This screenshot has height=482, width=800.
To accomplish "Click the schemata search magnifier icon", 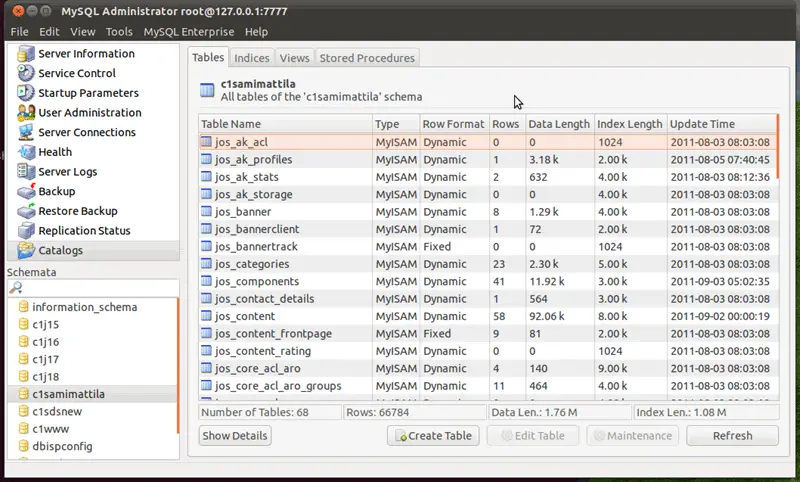I will (16, 288).
